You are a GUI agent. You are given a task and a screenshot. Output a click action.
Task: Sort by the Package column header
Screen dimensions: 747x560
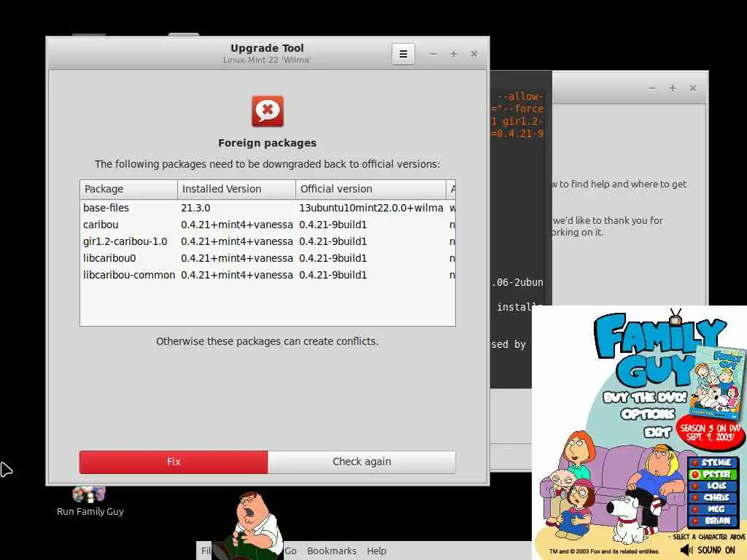point(128,189)
